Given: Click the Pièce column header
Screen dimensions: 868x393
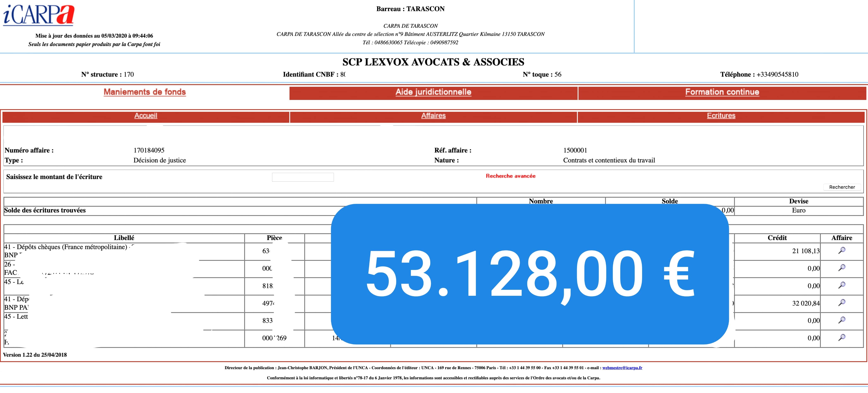Looking at the screenshot, I should (x=274, y=238).
